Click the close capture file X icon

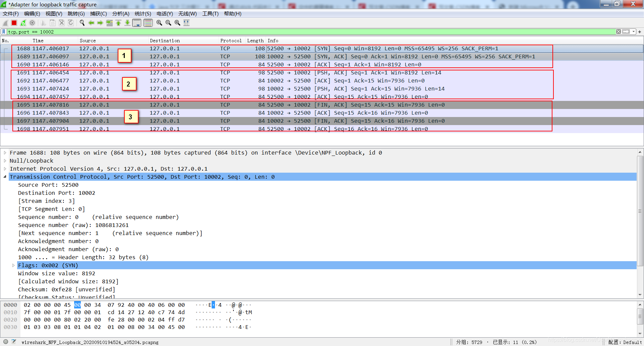62,23
